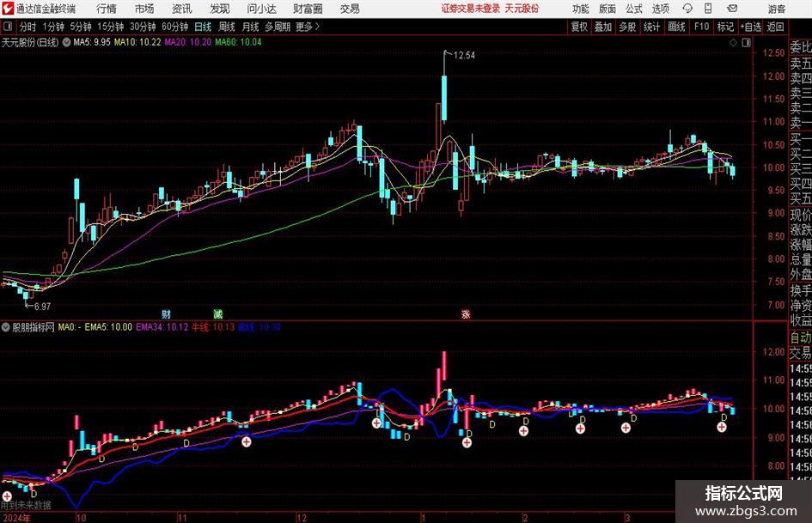Switch to the 15分钟 period tab
Image resolution: width=812 pixels, height=523 pixels.
click(110, 27)
